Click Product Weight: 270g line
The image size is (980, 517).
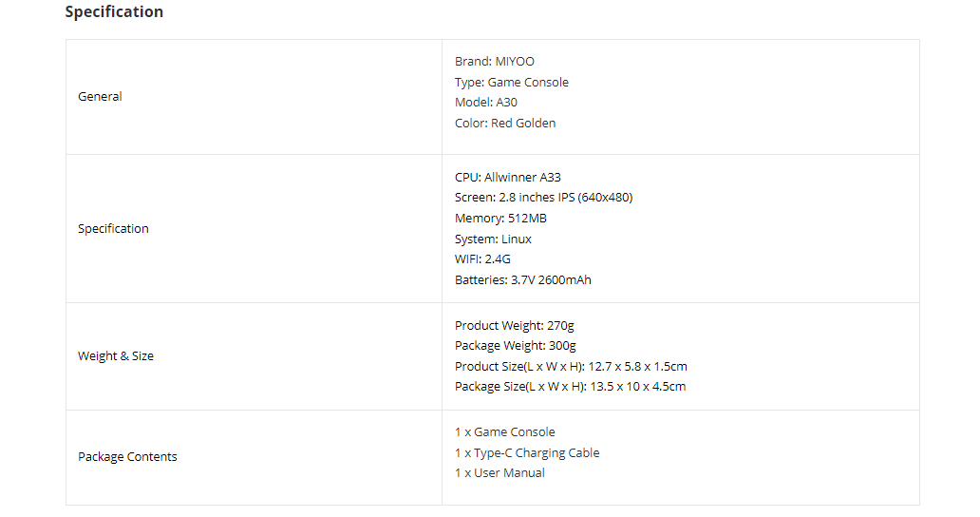click(515, 326)
